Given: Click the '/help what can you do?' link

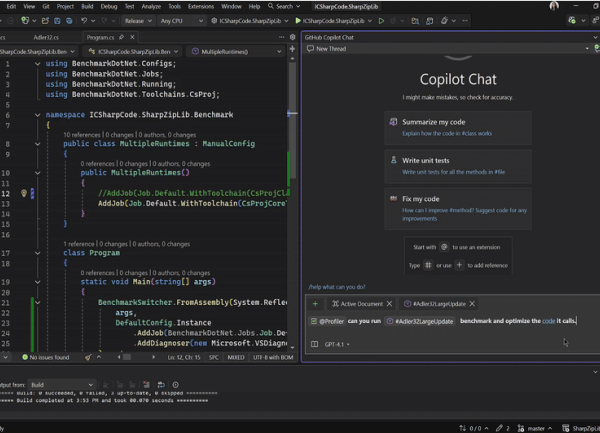Looking at the screenshot, I should (x=337, y=287).
